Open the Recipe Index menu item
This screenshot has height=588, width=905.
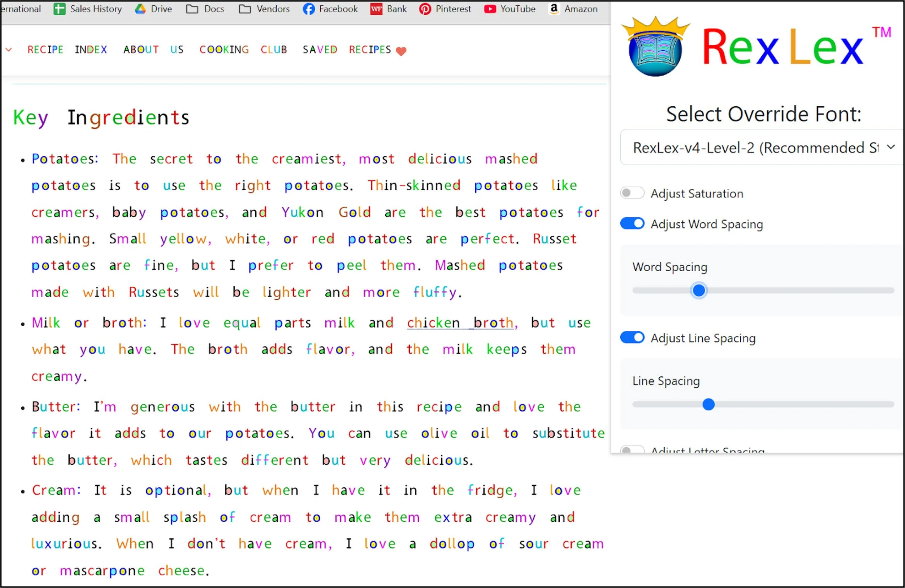point(67,50)
